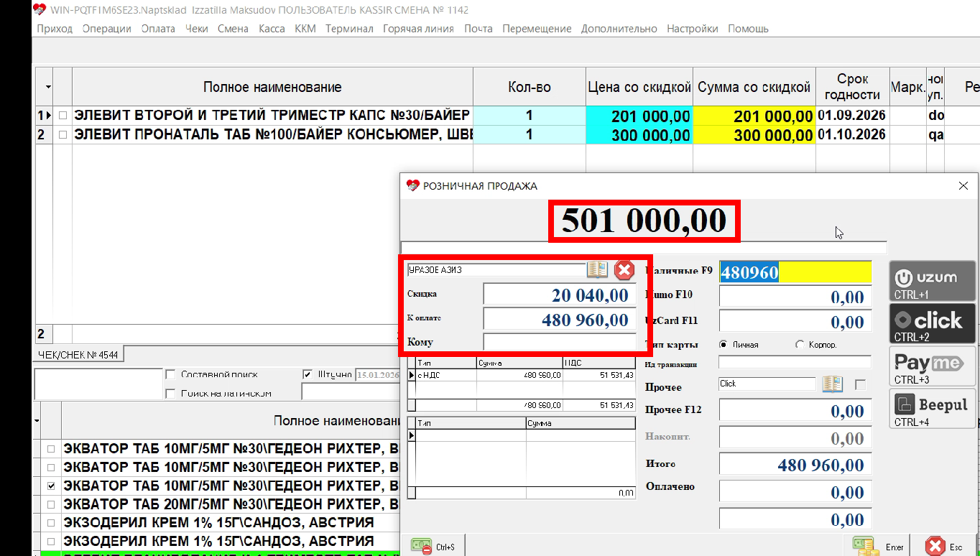Open the Терминал menu
Screen dimensions: 980x556
349,29
